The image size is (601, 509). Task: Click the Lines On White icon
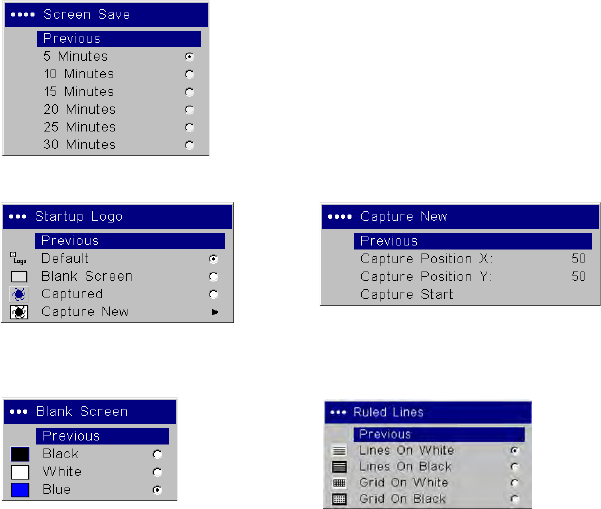338,451
